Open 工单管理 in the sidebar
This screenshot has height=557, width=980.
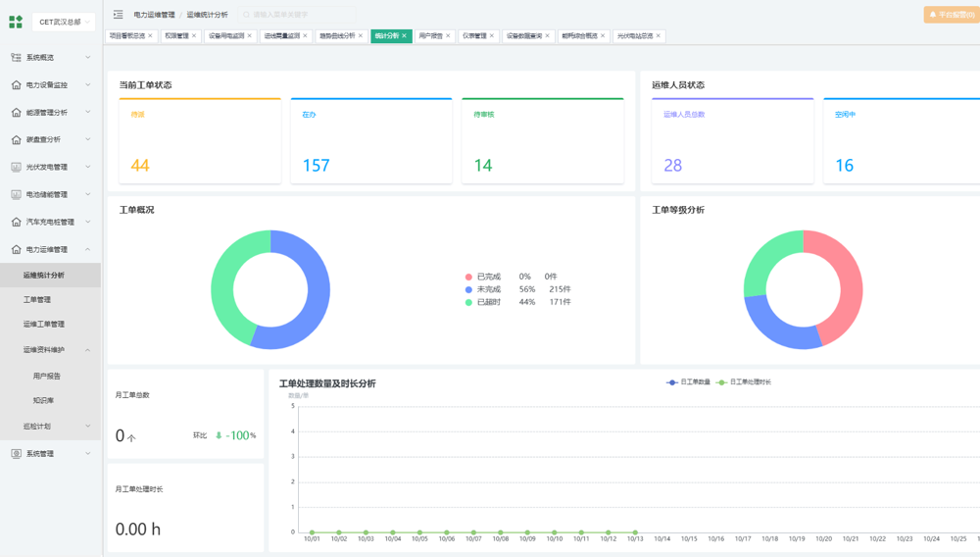coord(37,300)
